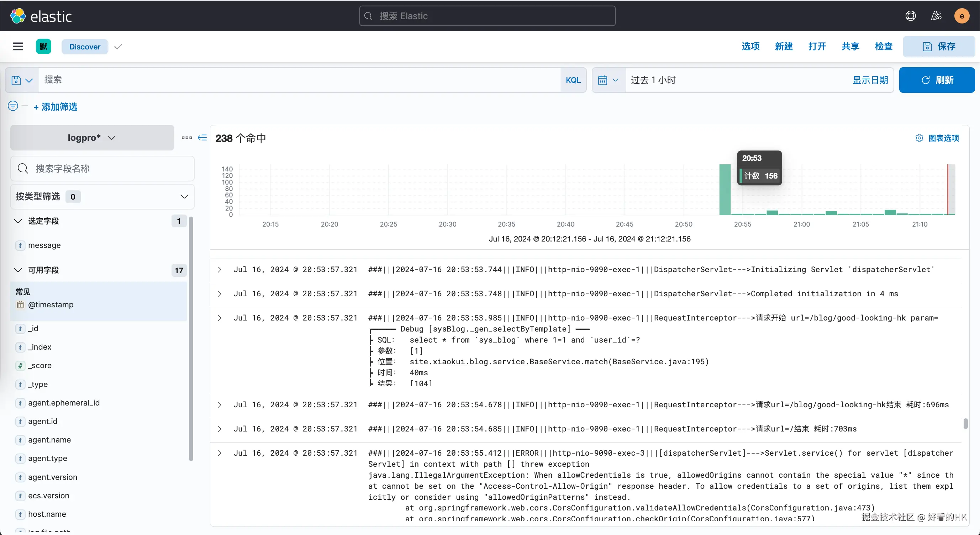Open index pattern options dots icon

[187, 138]
